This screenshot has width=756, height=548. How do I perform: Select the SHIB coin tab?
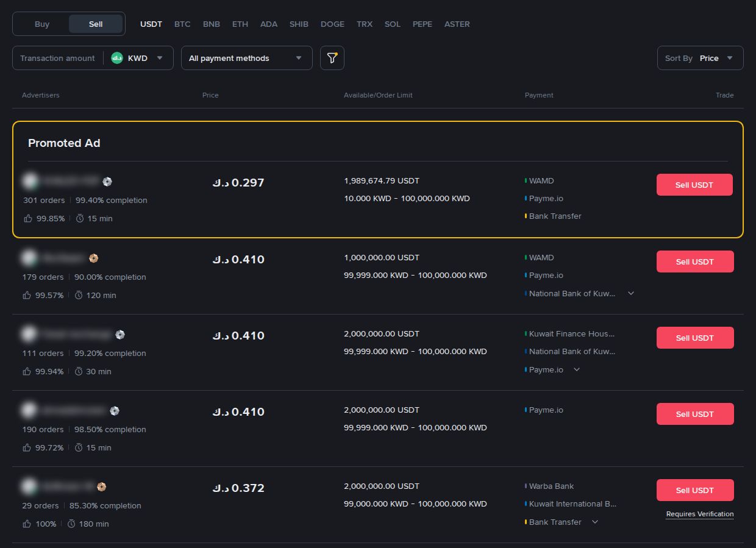pyautogui.click(x=299, y=24)
